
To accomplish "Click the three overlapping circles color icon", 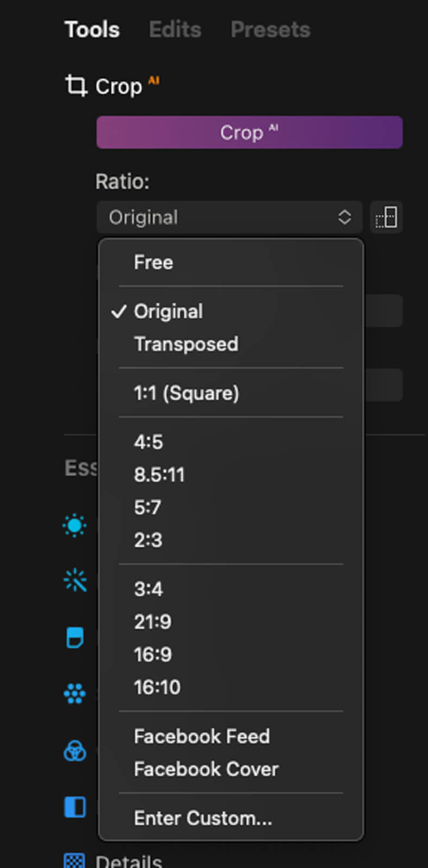I will point(75,751).
